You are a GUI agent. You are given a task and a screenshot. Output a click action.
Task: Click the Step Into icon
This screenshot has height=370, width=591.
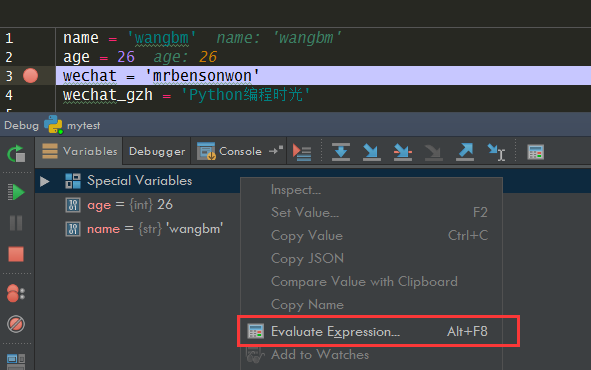click(x=372, y=152)
